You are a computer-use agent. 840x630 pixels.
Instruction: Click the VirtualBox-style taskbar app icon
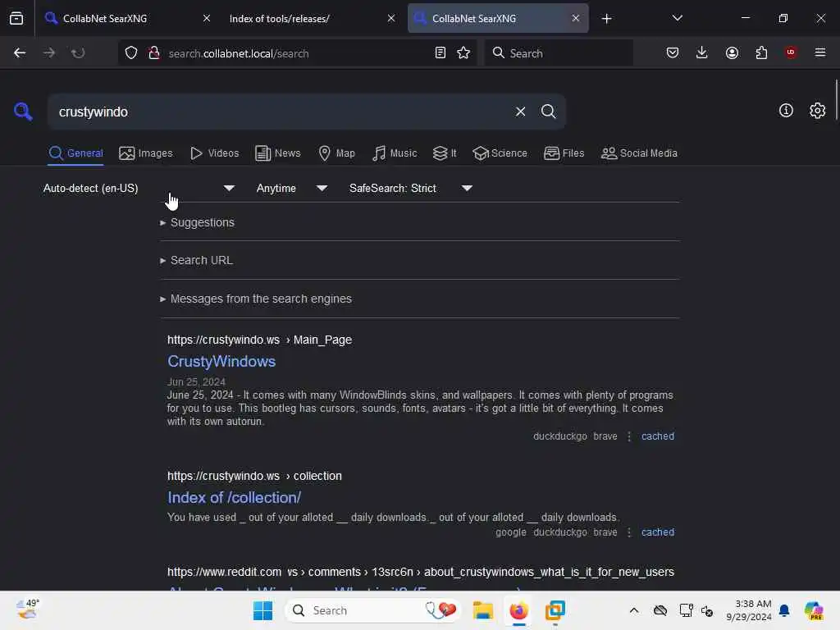tap(555, 610)
